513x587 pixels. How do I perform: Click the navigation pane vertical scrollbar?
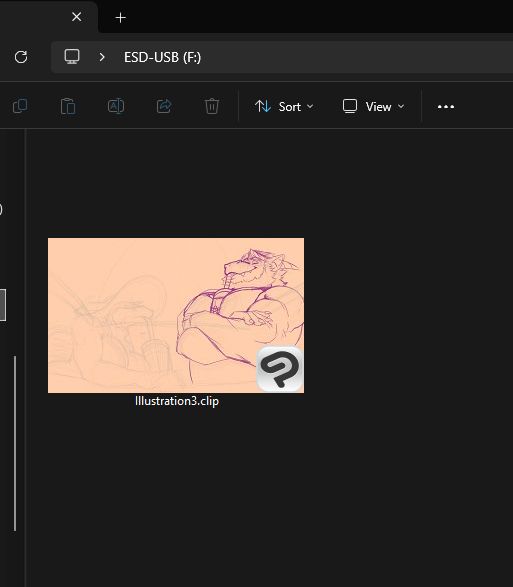[x=15, y=443]
